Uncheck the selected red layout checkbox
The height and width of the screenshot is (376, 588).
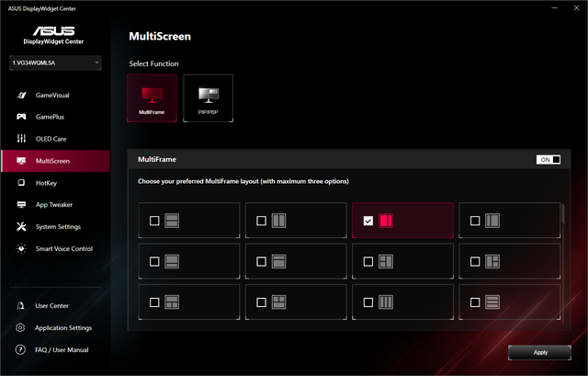tap(368, 221)
